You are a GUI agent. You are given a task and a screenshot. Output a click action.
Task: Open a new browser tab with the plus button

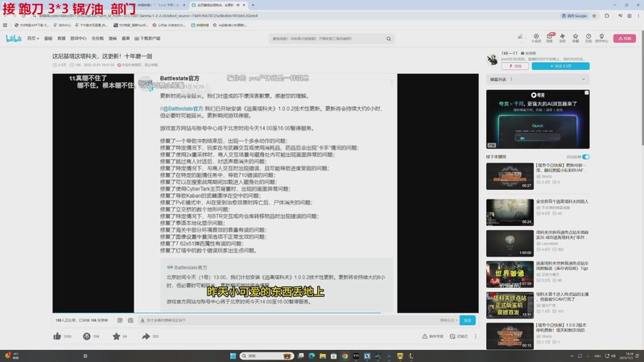253,5
